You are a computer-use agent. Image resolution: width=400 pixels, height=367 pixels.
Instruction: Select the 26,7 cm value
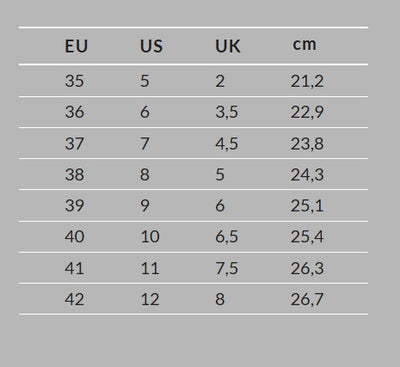click(x=307, y=299)
